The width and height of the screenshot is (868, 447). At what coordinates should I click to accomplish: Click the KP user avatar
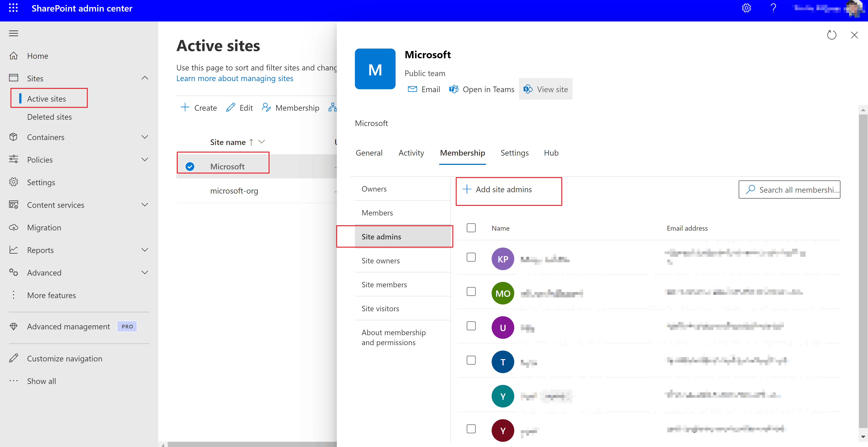503,259
